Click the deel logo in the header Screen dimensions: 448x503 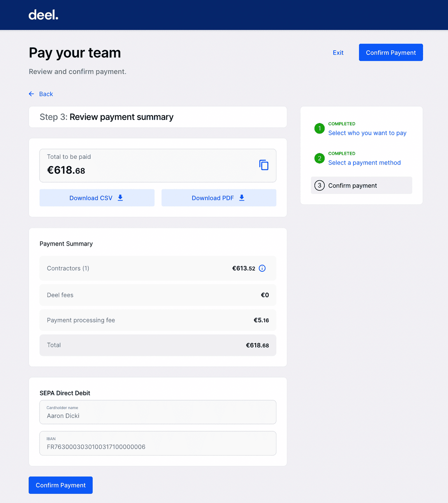pos(43,15)
